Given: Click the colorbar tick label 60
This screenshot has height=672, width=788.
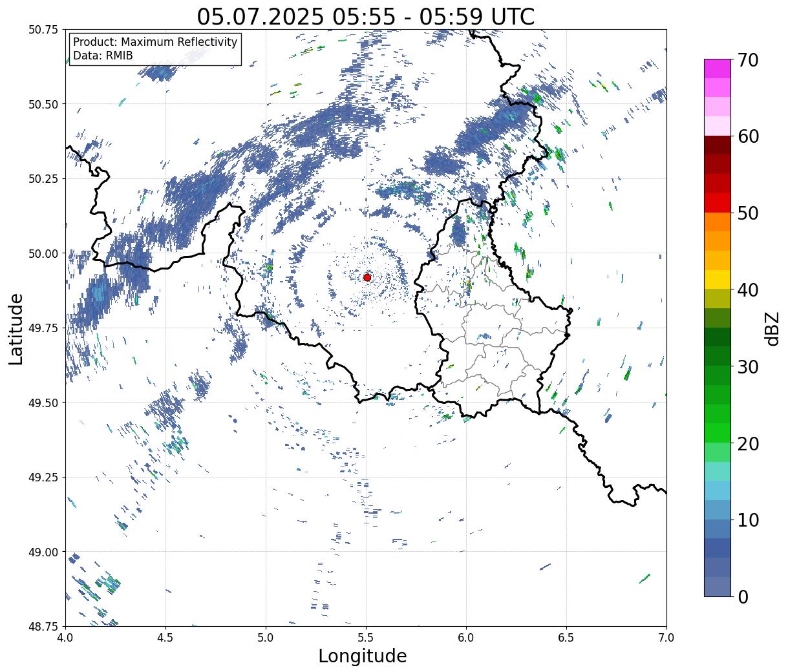Looking at the screenshot, I should click(750, 136).
